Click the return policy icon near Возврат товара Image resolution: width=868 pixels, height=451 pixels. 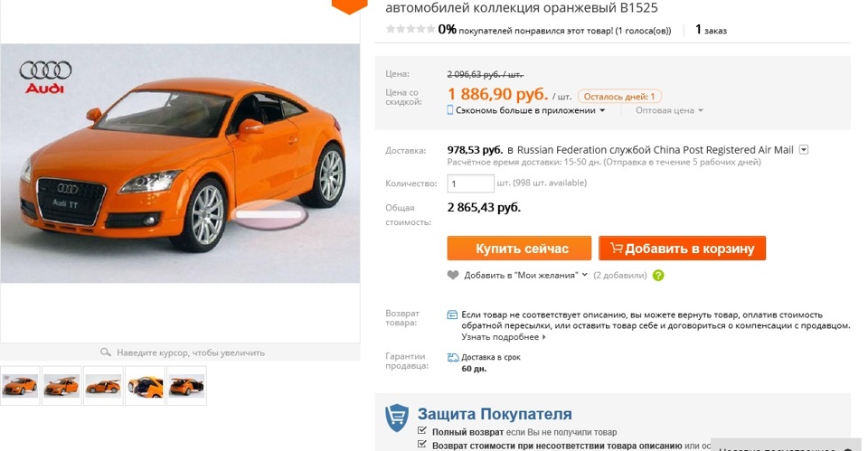coord(452,315)
